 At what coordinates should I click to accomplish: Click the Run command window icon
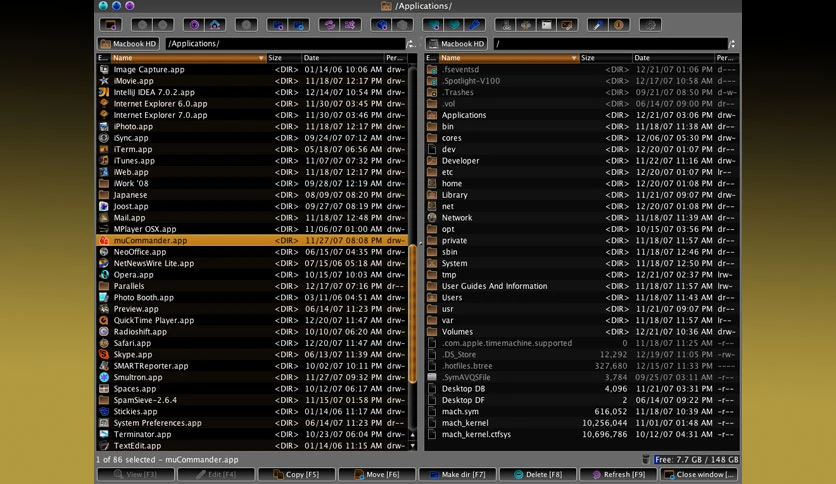pyautogui.click(x=546, y=25)
